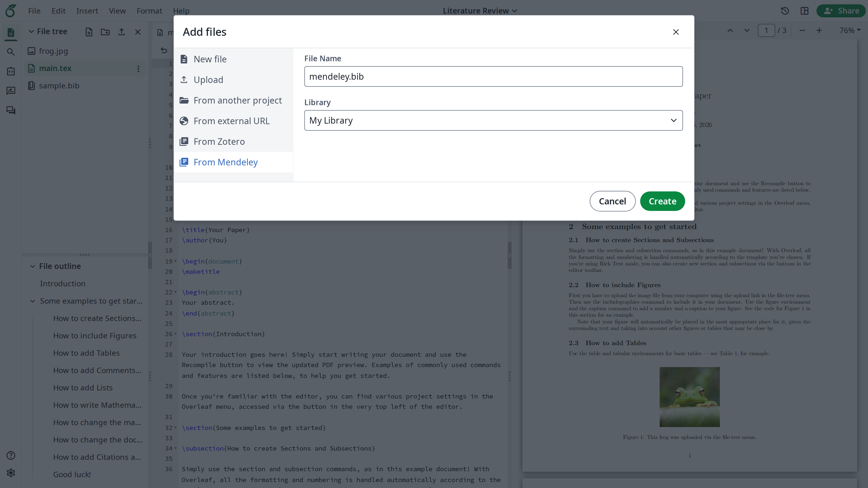Open the help question-mark icon
Viewport: 868px width, 488px height.
tap(11, 455)
